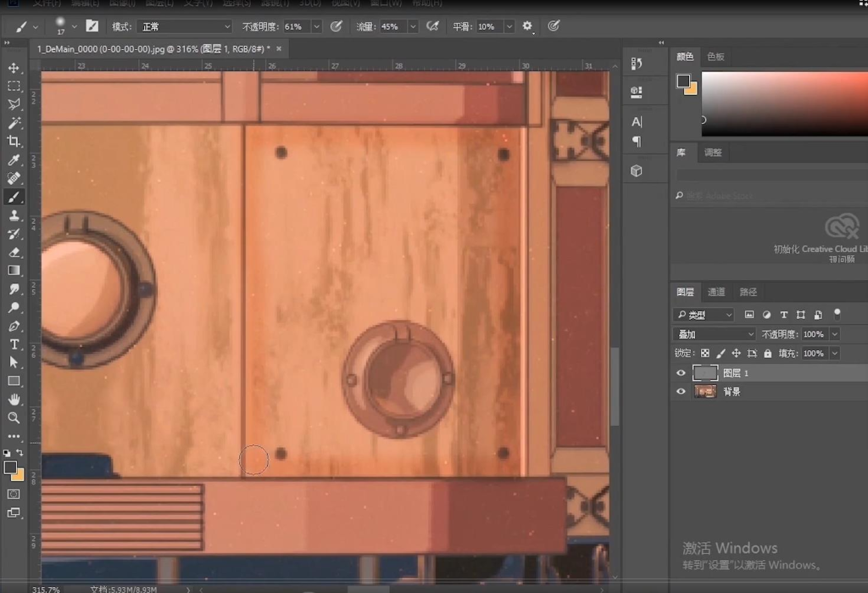Select the Rectangle shape tool

14,381
